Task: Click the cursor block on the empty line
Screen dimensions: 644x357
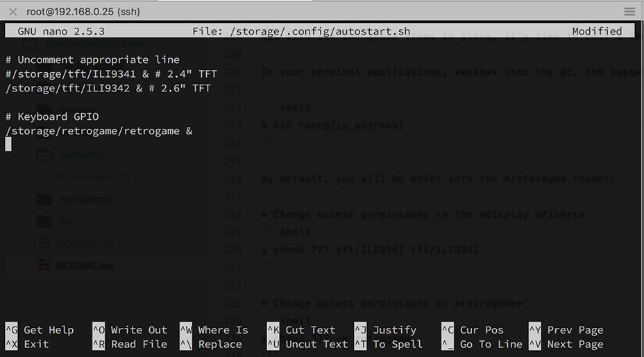Action: [8, 144]
